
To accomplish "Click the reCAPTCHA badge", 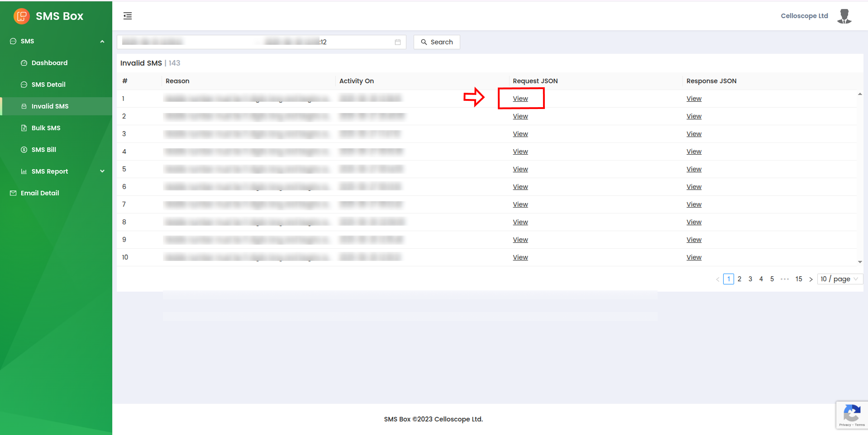I will (852, 415).
